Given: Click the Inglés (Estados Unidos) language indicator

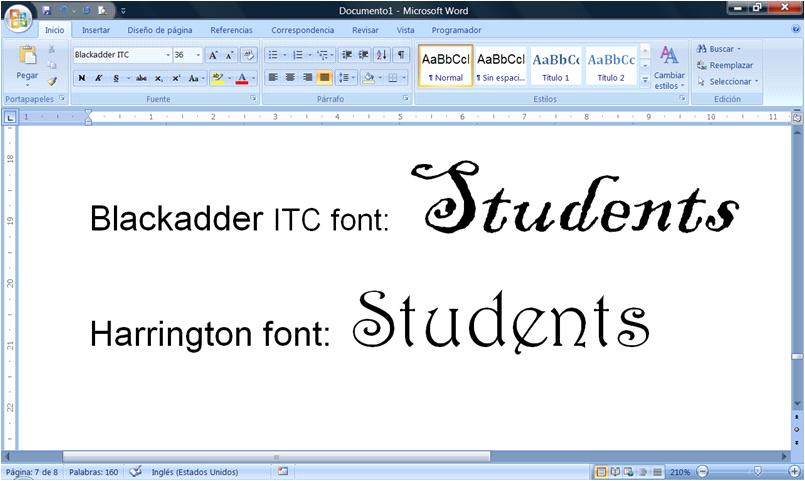Looking at the screenshot, I should pos(195,472).
